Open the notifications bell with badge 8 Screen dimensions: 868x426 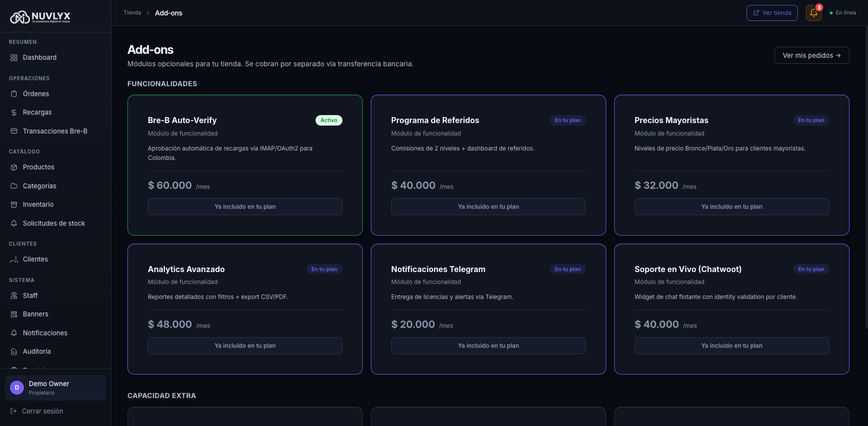tap(814, 13)
